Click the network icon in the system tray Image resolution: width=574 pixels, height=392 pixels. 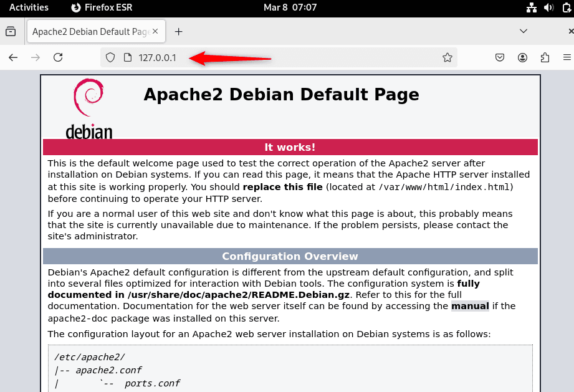532,8
